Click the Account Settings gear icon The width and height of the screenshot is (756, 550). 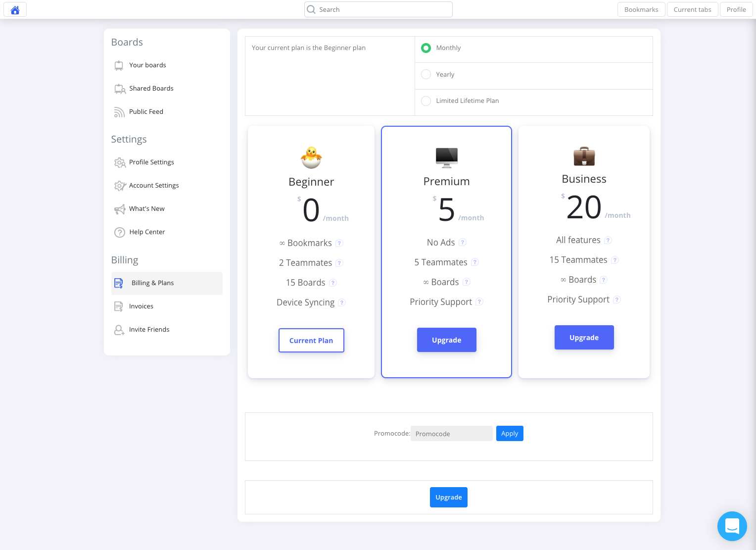(120, 186)
